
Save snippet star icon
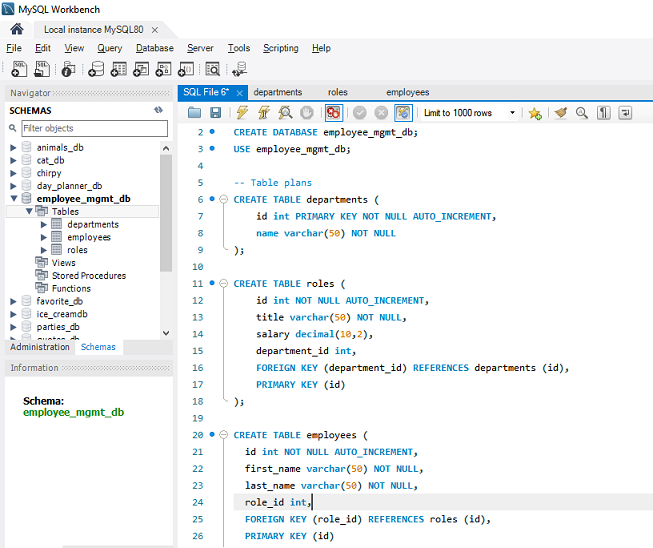point(535,113)
